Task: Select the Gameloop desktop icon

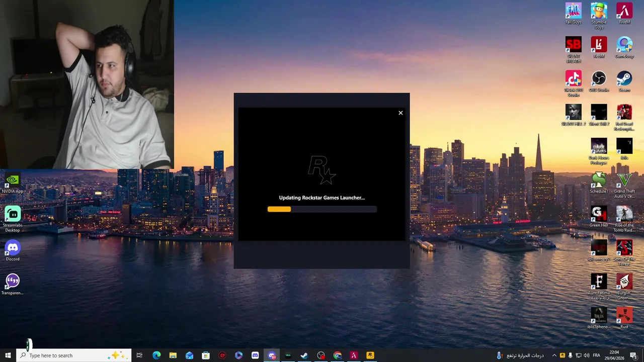Action: (624, 47)
